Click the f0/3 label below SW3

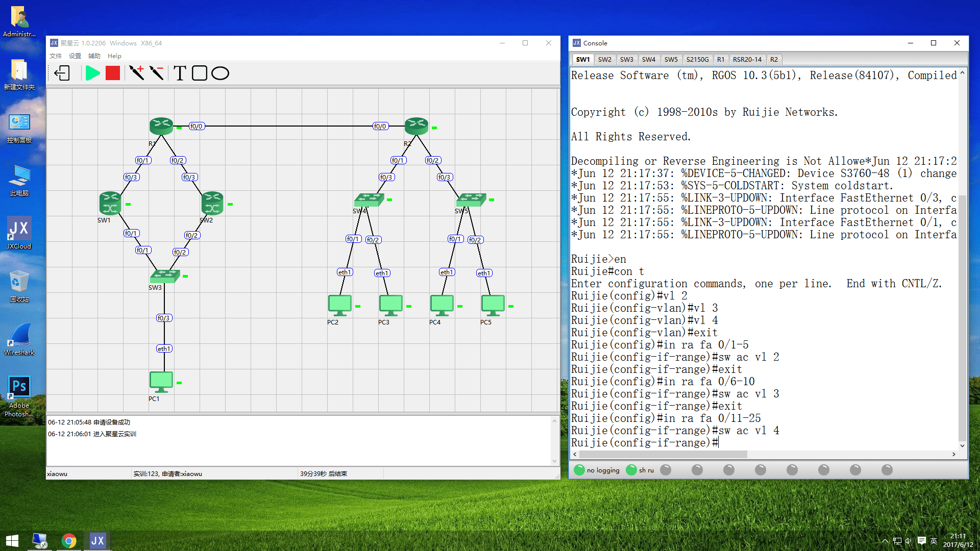click(x=164, y=318)
